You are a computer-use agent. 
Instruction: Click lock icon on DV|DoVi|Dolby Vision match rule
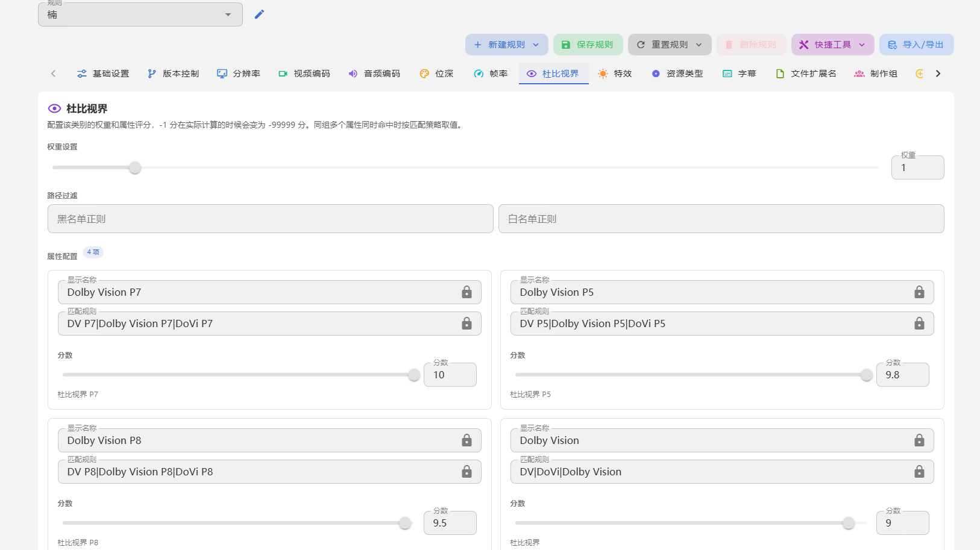pyautogui.click(x=919, y=472)
